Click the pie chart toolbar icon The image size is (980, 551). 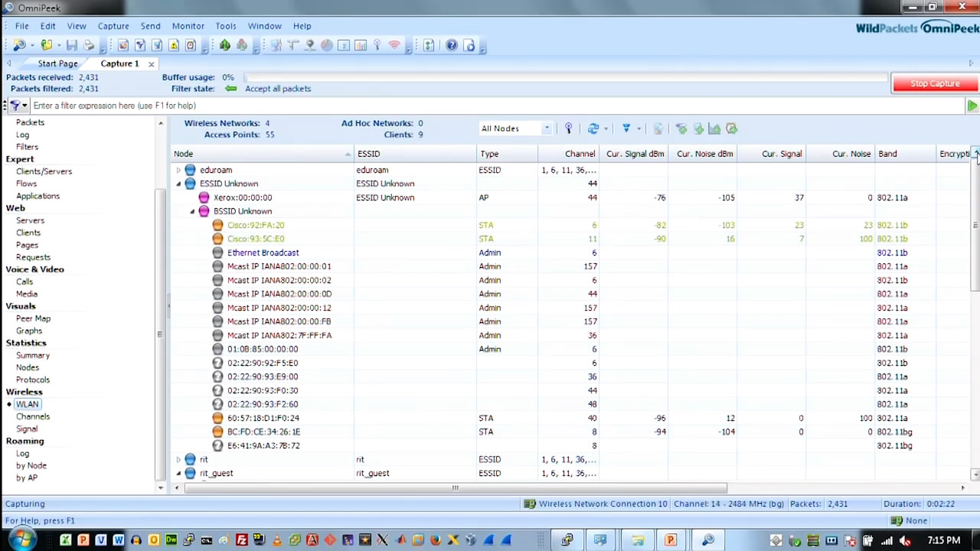[327, 46]
